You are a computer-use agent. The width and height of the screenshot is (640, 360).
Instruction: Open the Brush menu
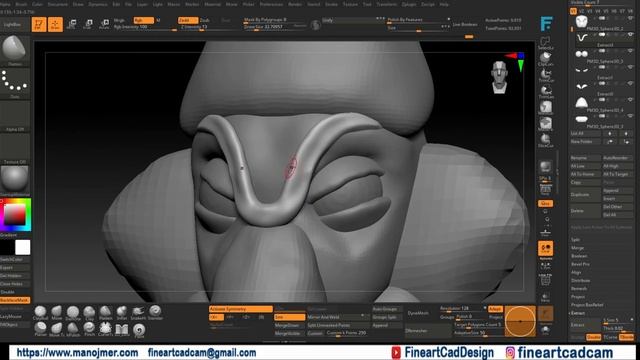click(21, 4)
